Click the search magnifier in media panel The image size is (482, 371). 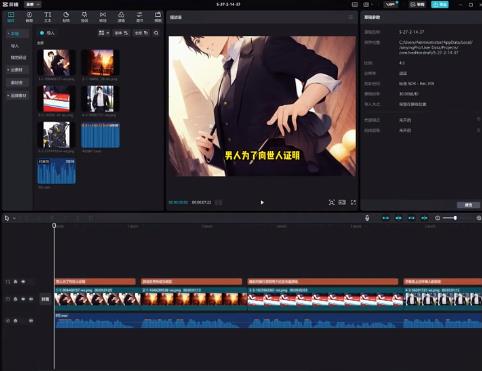pos(156,33)
